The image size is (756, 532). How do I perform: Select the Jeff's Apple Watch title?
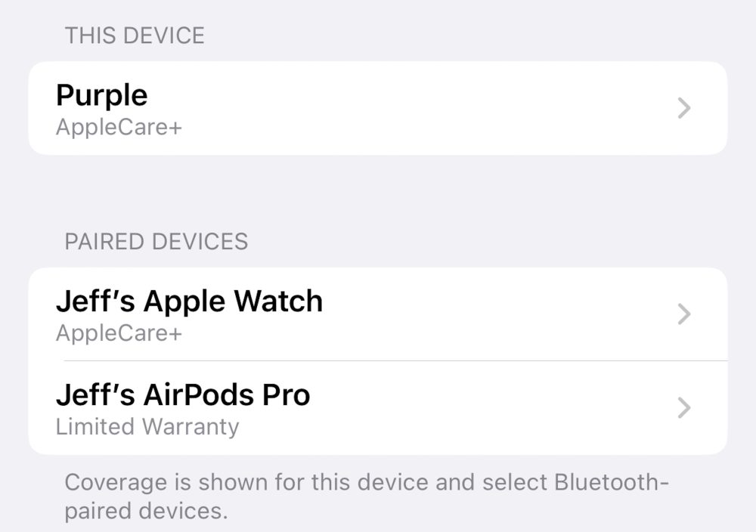(189, 302)
